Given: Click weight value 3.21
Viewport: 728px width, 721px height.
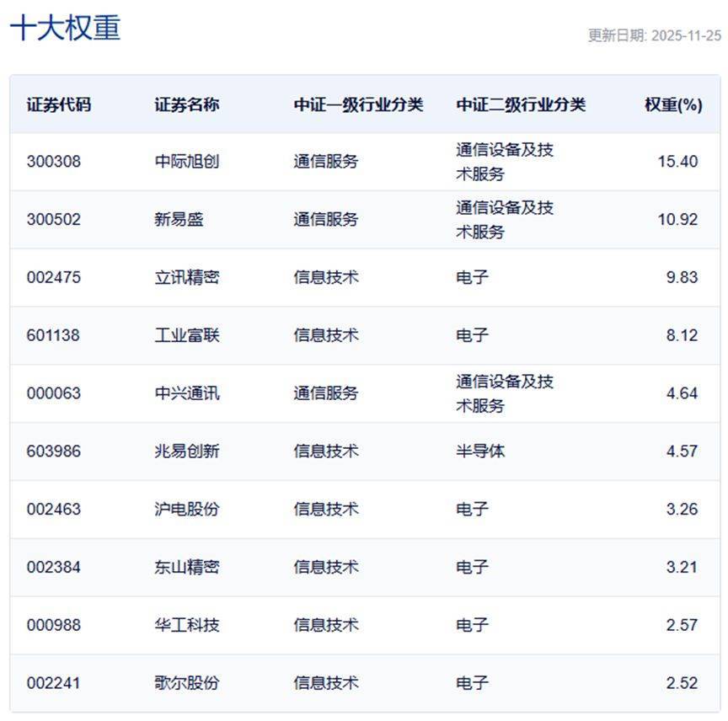Looking at the screenshot, I should 682,568.
